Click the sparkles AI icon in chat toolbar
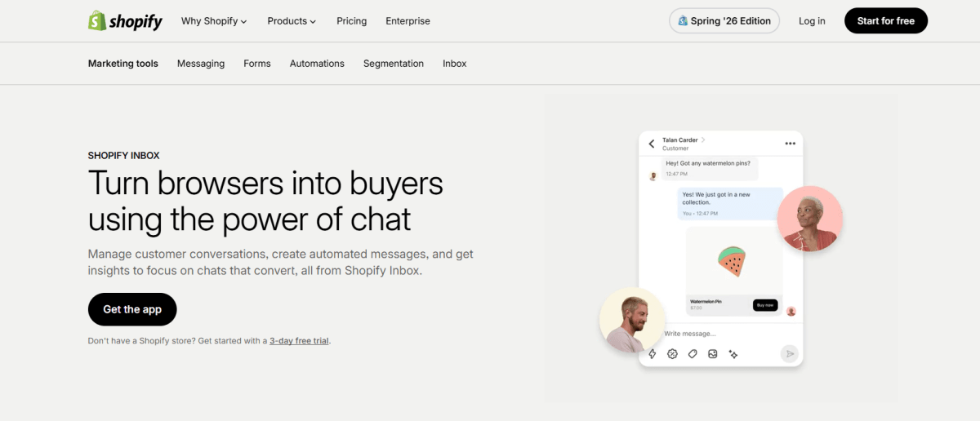980x421 pixels. coord(733,353)
